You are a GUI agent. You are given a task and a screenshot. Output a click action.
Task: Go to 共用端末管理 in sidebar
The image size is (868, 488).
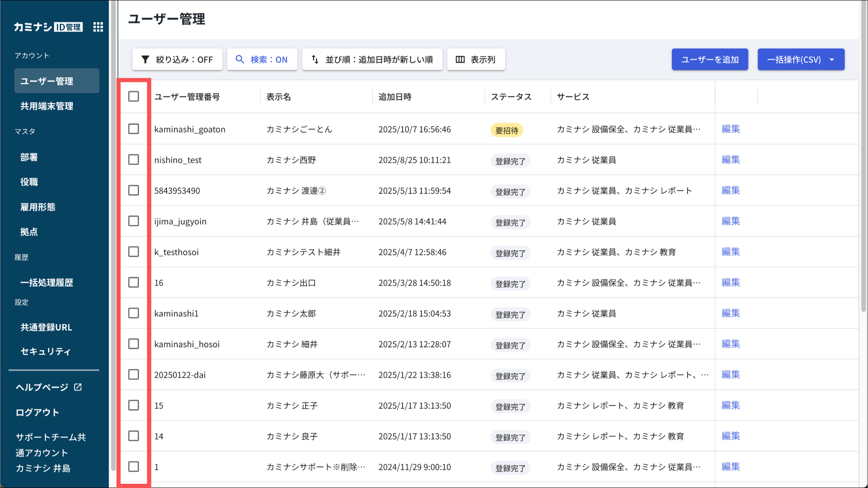[x=47, y=106]
